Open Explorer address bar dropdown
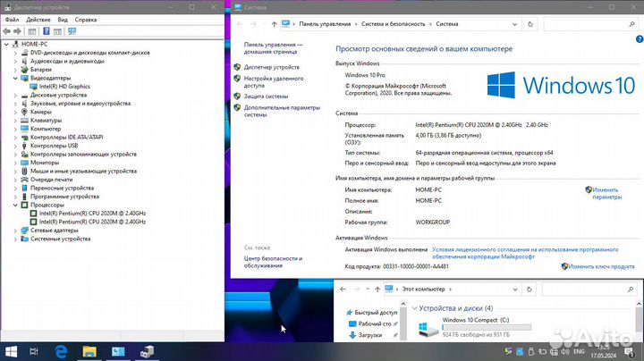 pyautogui.click(x=515, y=290)
